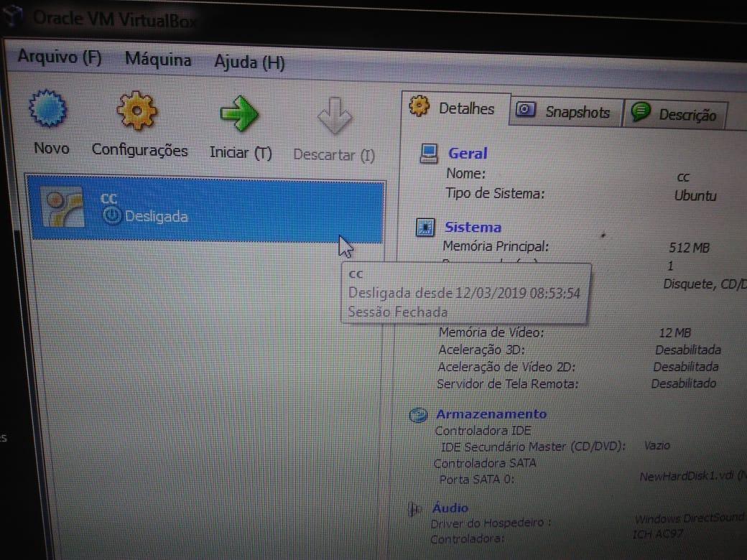The image size is (747, 560).
Task: Click the 'Nome:' label in Geral
Action: [465, 173]
